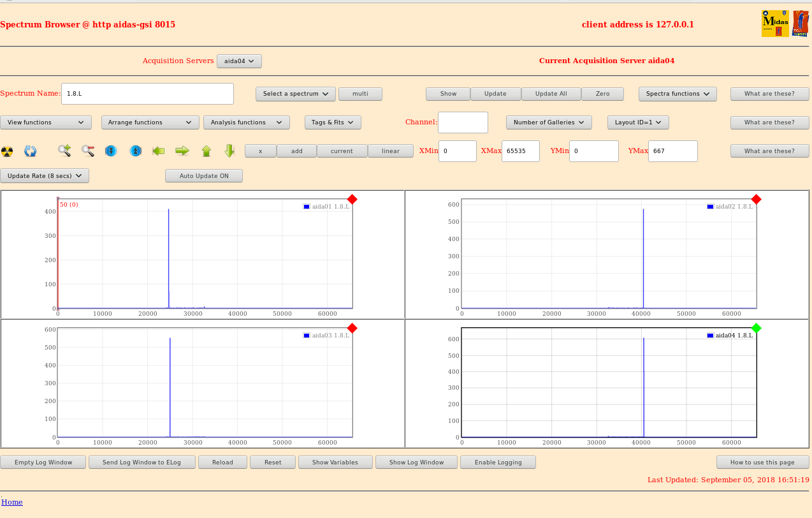Open the Spectra functions menu

pos(678,94)
